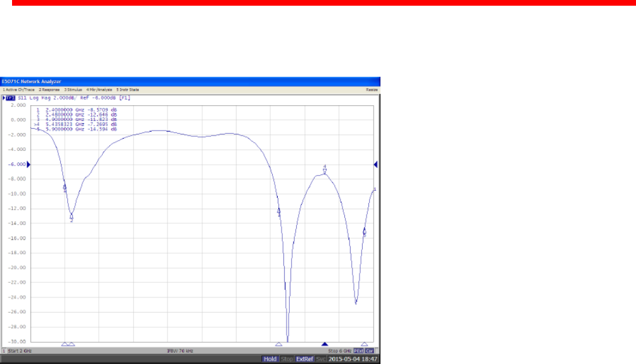Click the PExt port extension indicator

[x=358, y=351]
